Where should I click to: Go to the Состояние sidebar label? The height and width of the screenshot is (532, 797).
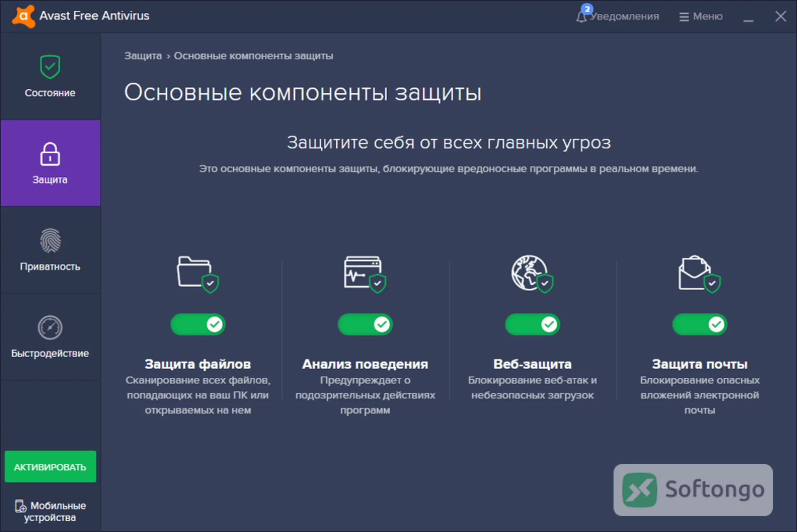(50, 93)
